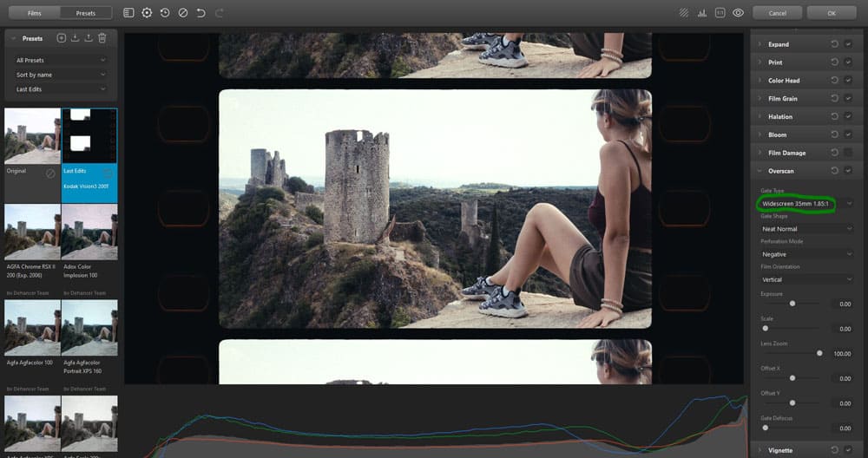This screenshot has width=868, height=458.
Task: Reset Film Damage with its circular arrow
Action: tap(834, 153)
